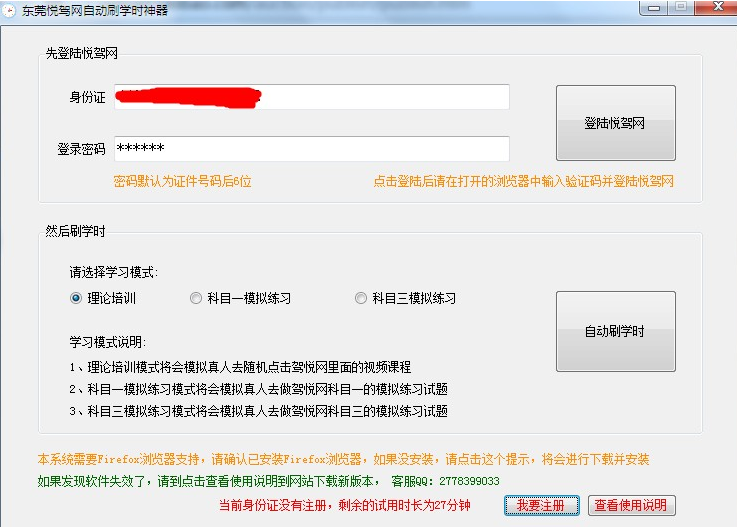Screen dimensions: 737x527
Task: Minimize the window
Action: [x=653, y=8]
